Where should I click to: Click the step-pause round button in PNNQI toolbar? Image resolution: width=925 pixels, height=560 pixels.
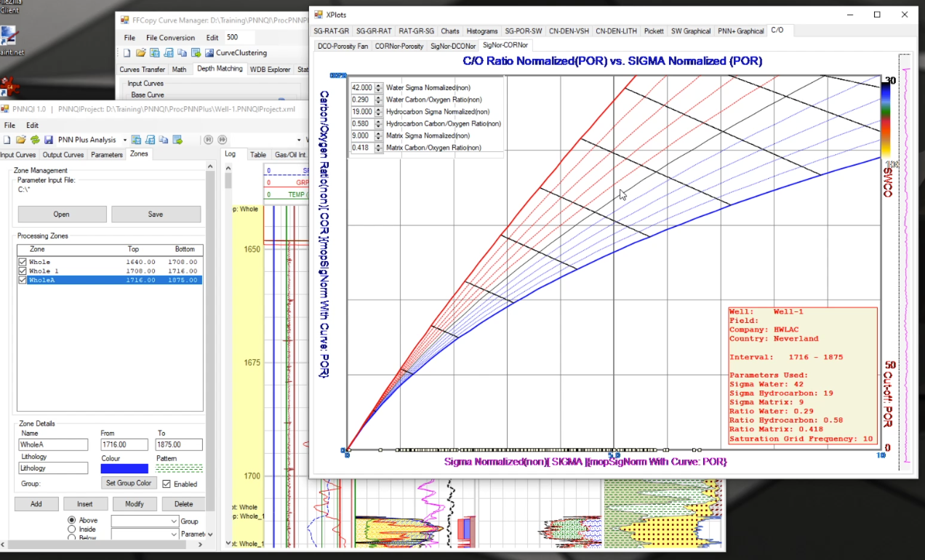point(208,140)
